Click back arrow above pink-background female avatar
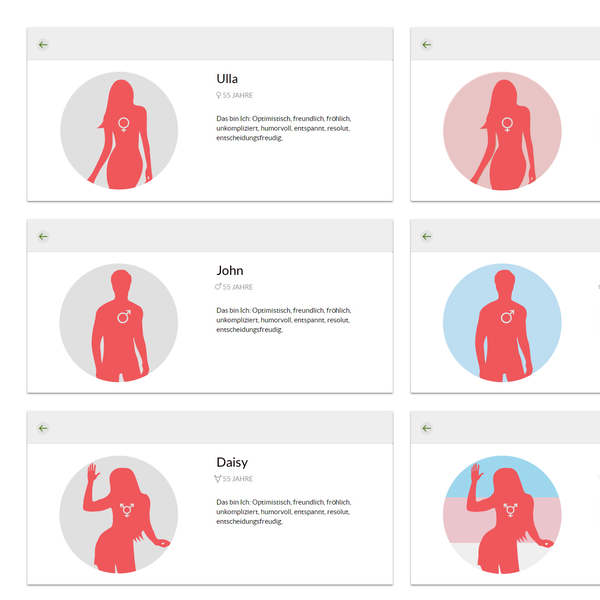The image size is (600, 600). [427, 45]
